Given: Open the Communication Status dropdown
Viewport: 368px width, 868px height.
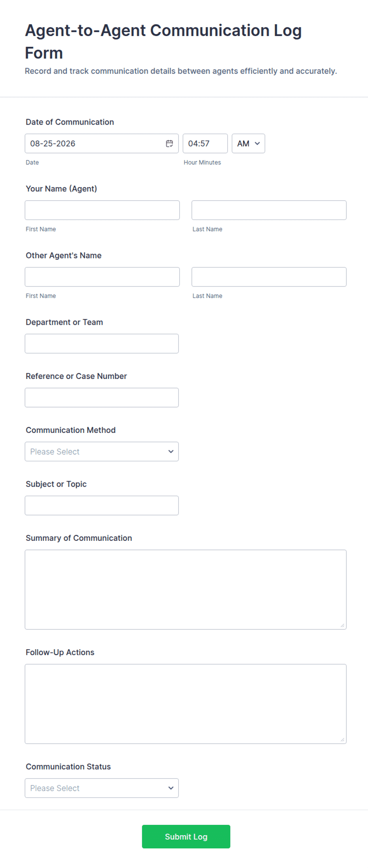Looking at the screenshot, I should [102, 788].
